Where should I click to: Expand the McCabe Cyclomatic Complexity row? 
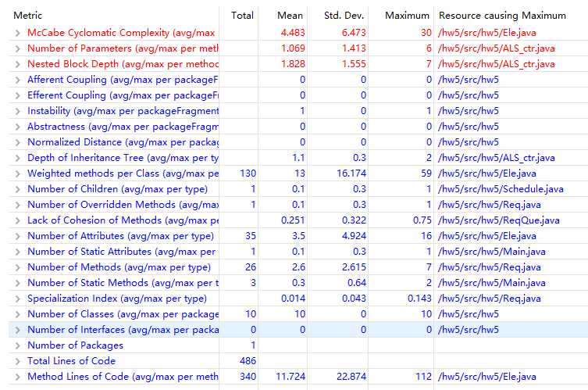(18, 33)
